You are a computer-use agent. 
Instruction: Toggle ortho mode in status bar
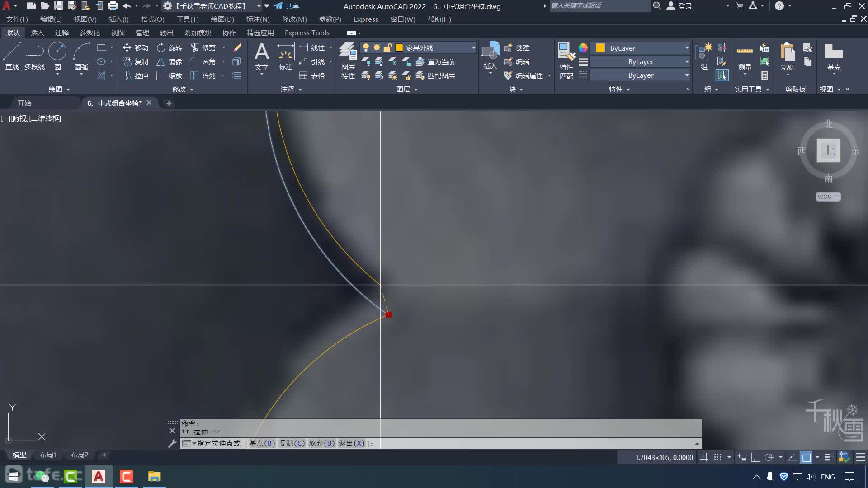[755, 457]
